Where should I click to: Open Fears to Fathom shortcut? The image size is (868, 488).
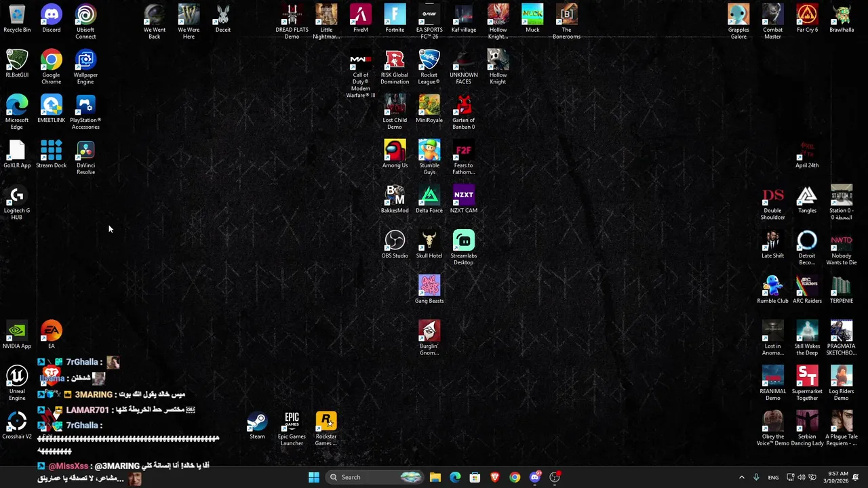pyautogui.click(x=463, y=157)
